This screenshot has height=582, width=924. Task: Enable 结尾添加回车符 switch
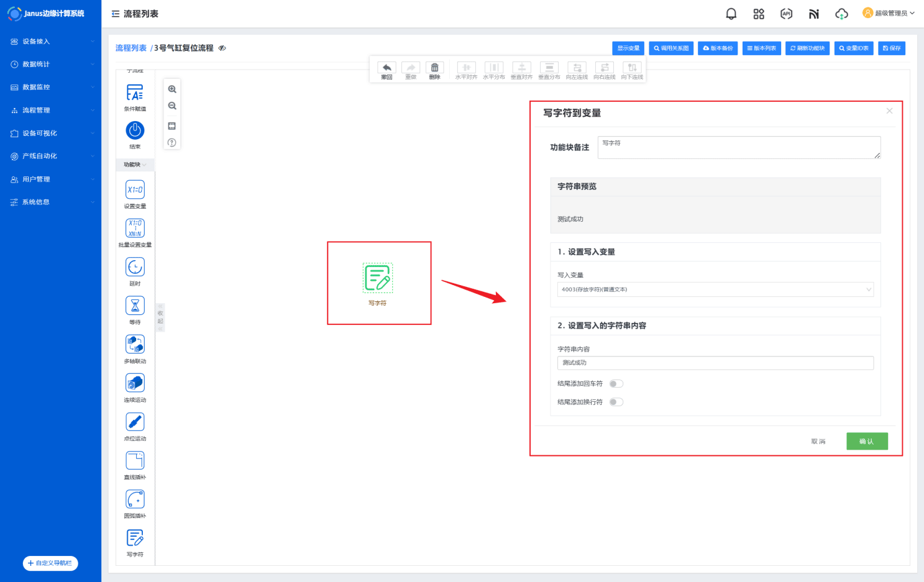[x=616, y=384]
